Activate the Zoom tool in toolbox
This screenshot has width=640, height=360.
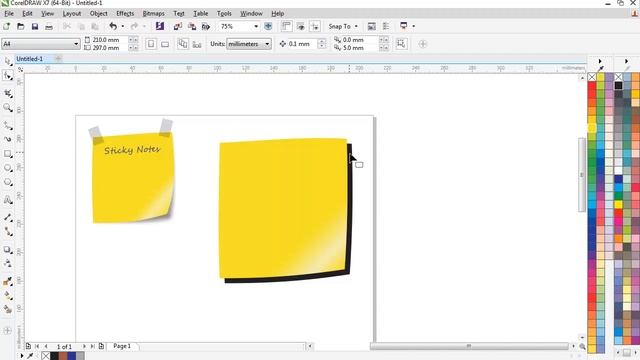tap(8, 108)
